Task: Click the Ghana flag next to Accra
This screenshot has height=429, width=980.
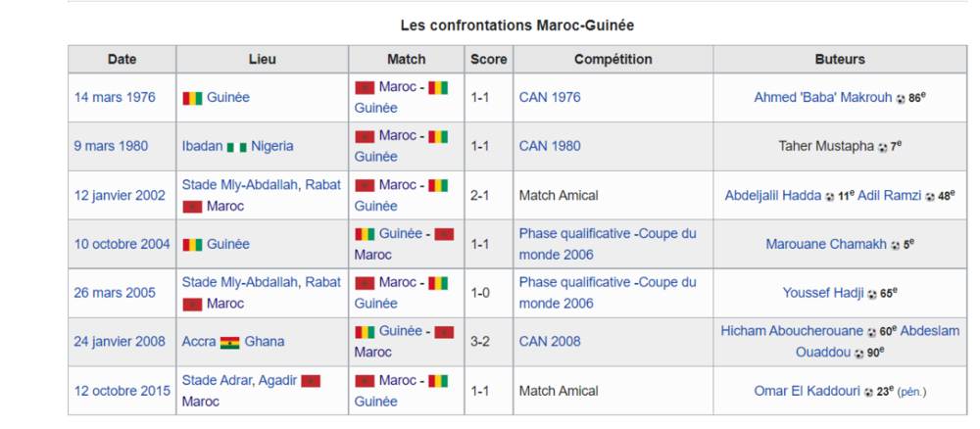Action: [230, 342]
